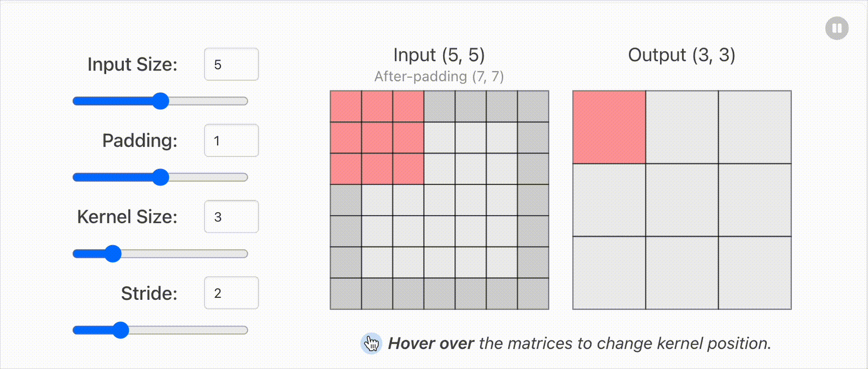This screenshot has height=369, width=868.
Task: Click the top-left orange cell of input matrix
Action: pos(346,106)
